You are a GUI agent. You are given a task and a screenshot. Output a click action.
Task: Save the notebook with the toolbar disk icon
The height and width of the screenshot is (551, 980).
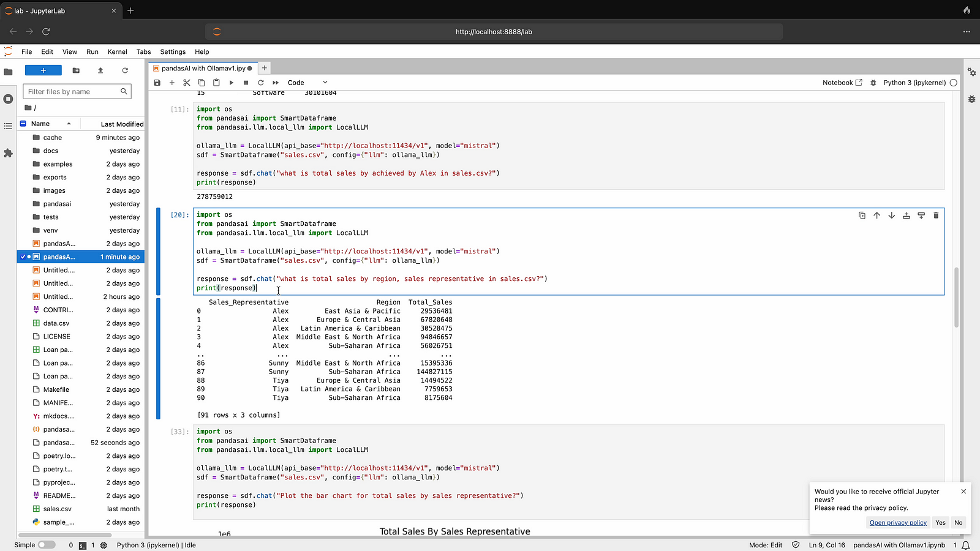[x=157, y=83]
